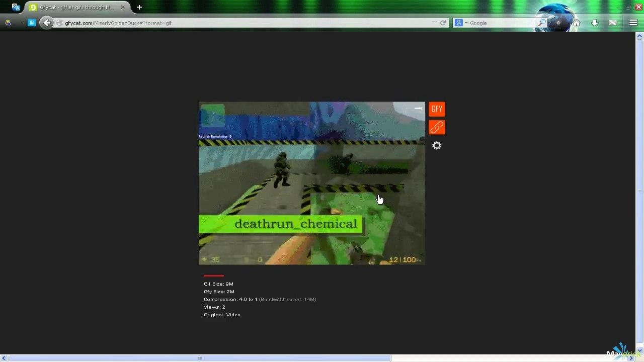Reload the page with the refresh icon
This screenshot has width=644, height=362.
[x=443, y=23]
